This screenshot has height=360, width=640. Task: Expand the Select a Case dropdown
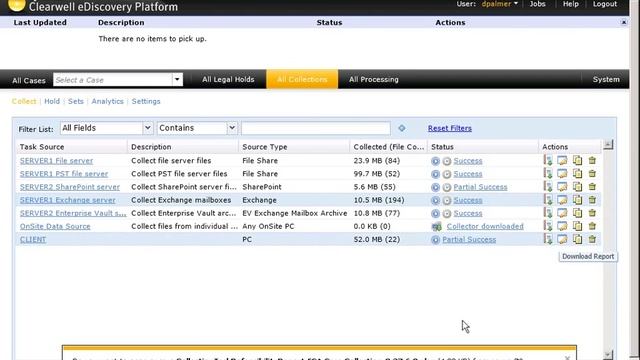(177, 80)
